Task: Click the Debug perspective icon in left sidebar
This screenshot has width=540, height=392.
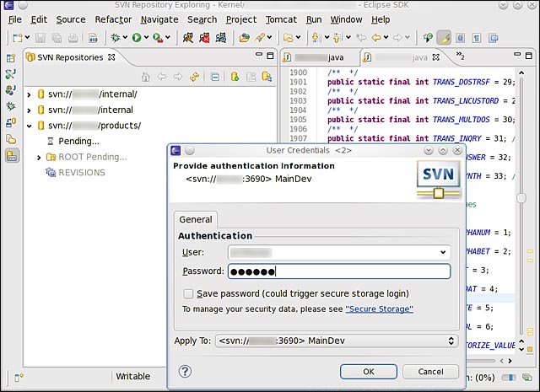Action: [x=11, y=106]
